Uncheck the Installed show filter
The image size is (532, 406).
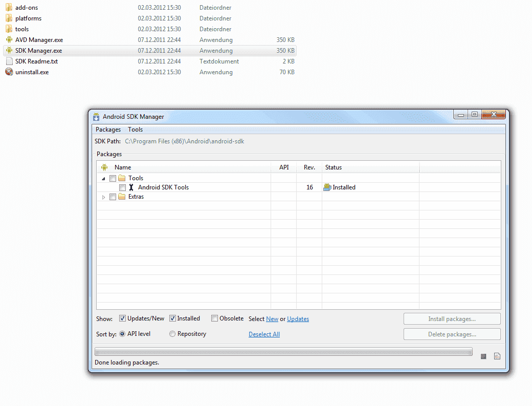[x=172, y=318]
